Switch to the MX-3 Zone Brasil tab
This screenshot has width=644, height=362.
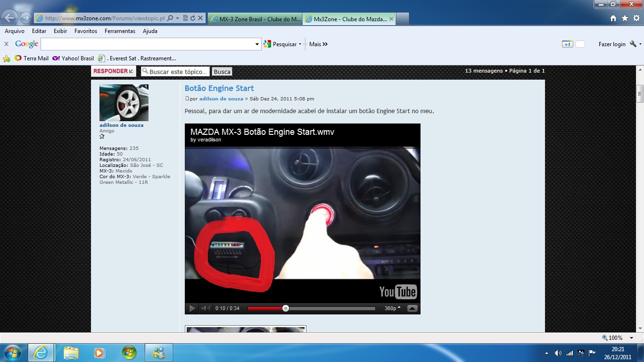[x=255, y=19]
